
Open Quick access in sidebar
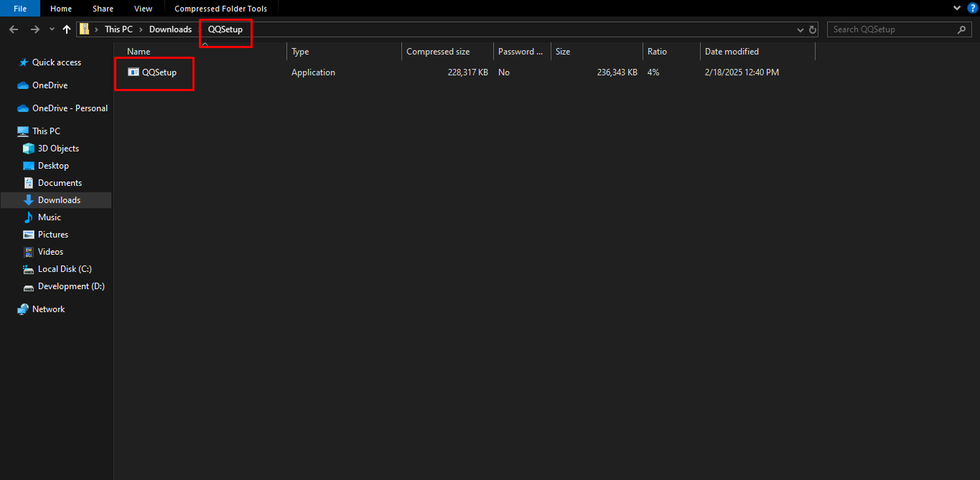coord(57,62)
